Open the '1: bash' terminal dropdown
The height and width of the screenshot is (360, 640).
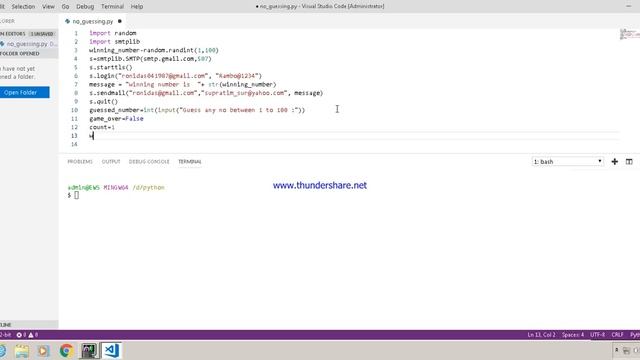[567, 162]
